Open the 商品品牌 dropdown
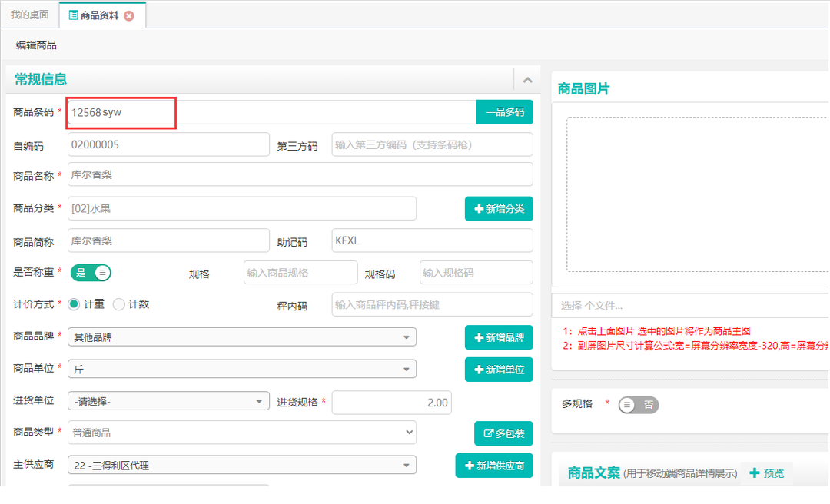Image resolution: width=830 pixels, height=504 pixels. click(242, 337)
